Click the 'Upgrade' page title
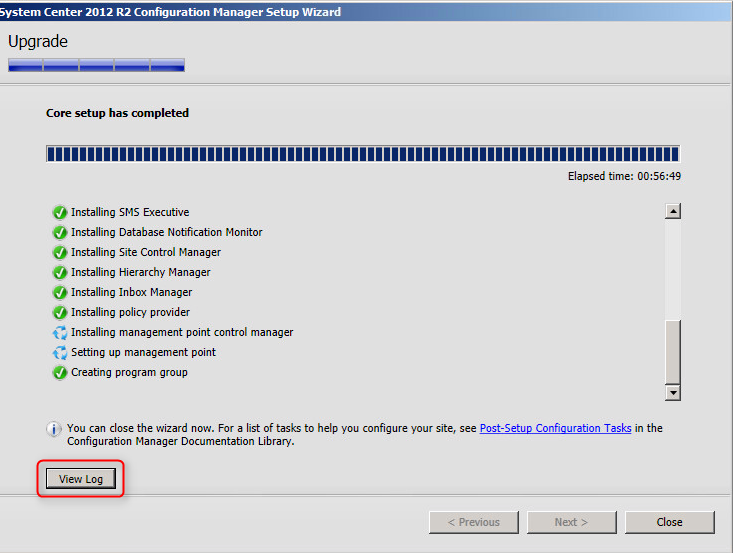 [38, 42]
